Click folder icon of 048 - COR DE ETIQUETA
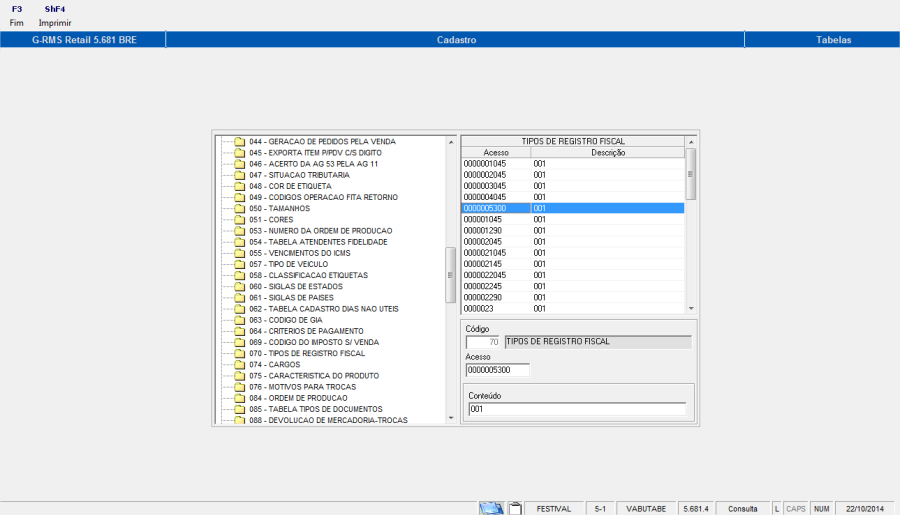 pyautogui.click(x=240, y=186)
